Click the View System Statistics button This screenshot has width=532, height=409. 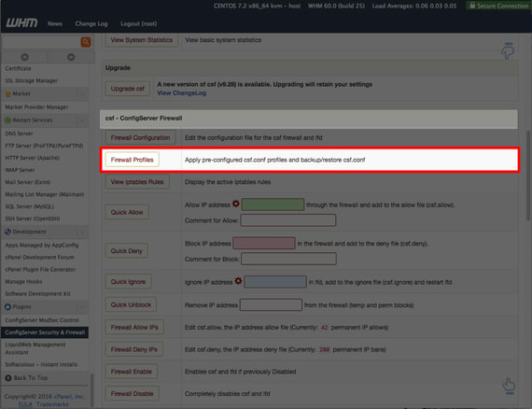tap(142, 40)
